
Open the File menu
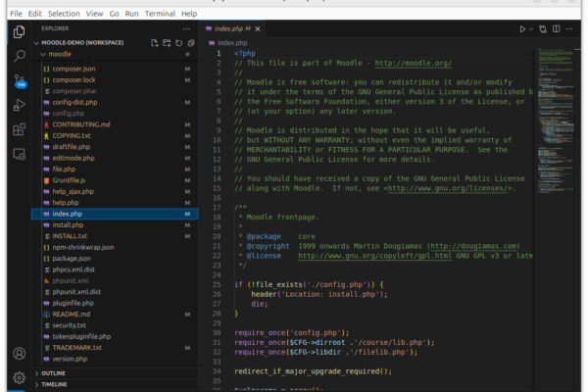[16, 14]
